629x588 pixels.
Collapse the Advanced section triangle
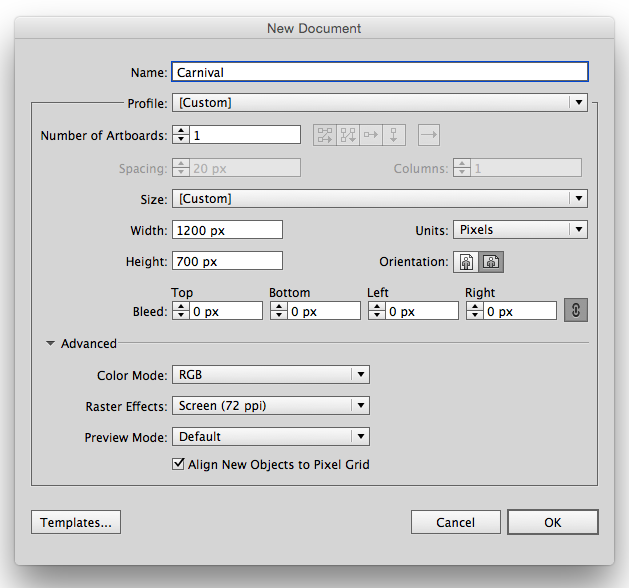click(50, 344)
